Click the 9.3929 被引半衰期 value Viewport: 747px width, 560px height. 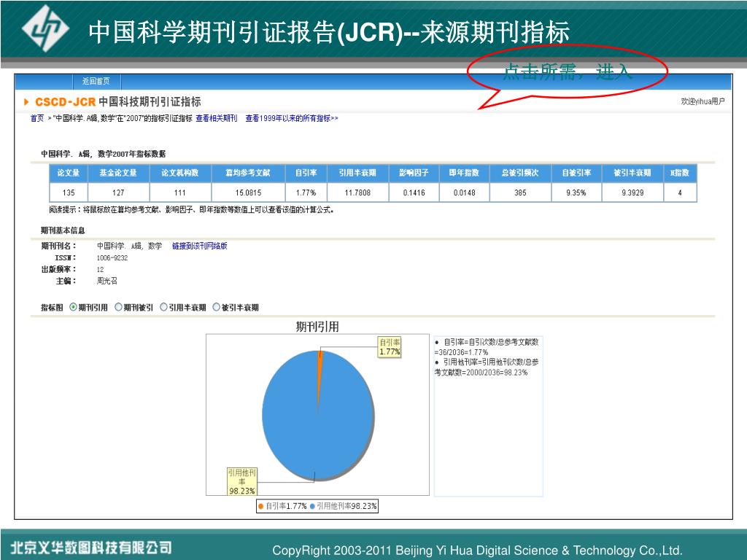(632, 192)
